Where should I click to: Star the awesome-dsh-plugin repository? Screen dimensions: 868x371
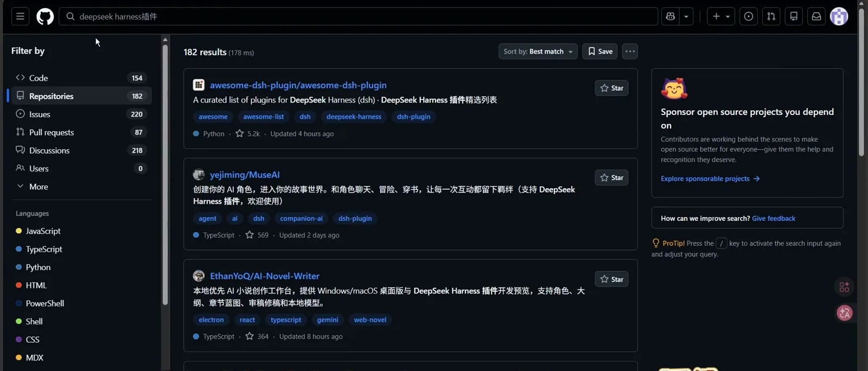point(611,88)
